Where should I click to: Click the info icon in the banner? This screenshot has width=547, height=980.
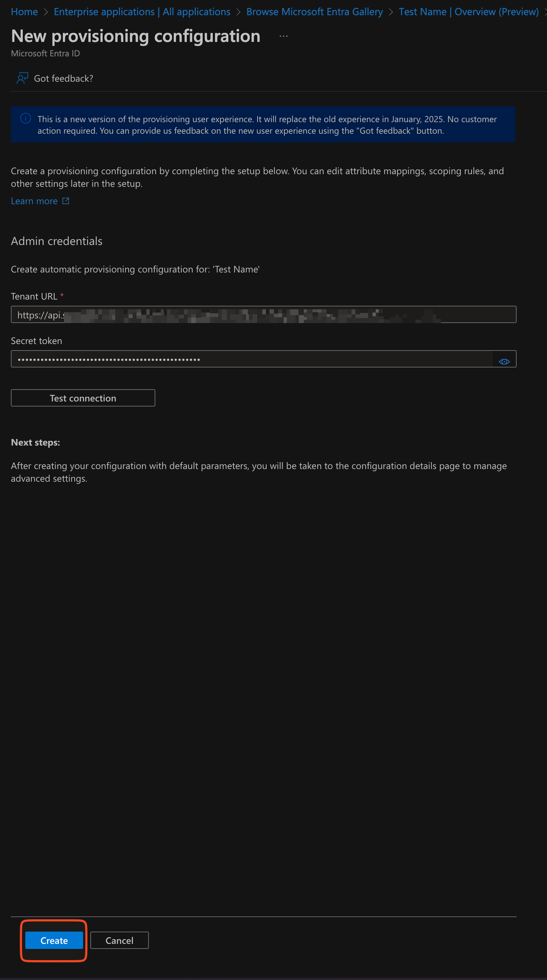coord(26,119)
